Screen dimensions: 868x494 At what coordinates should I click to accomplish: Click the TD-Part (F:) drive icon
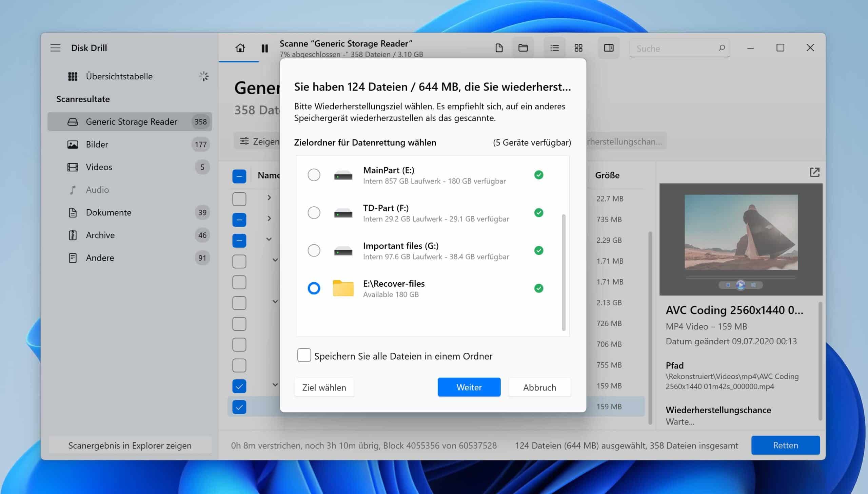coord(343,213)
